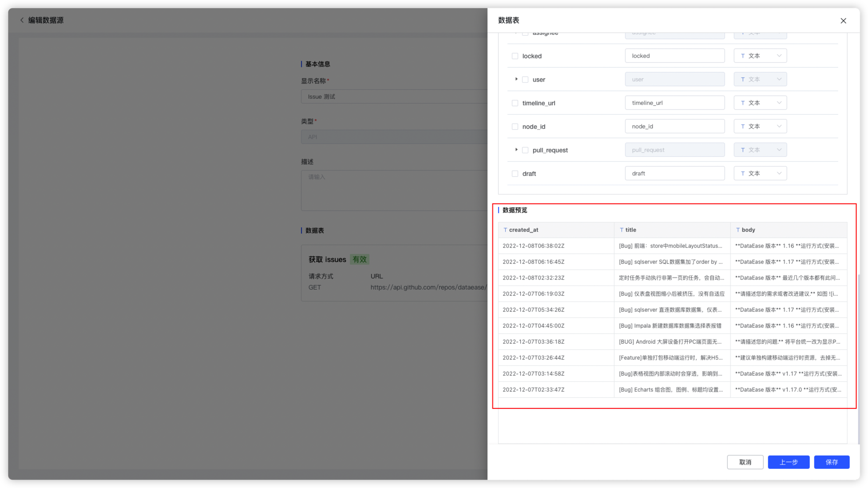868x488 pixels.
Task: Click the 取消 button to cancel
Action: tap(745, 462)
